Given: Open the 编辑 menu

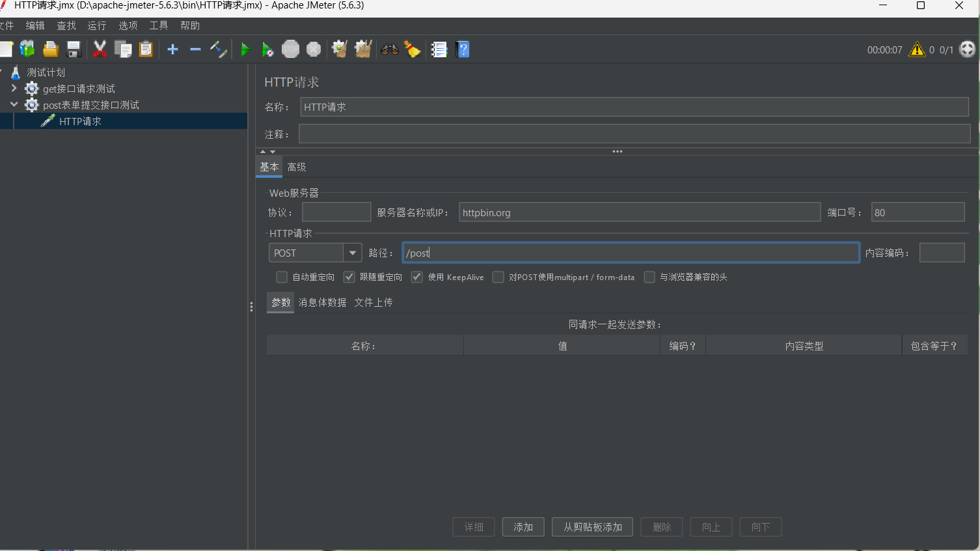Looking at the screenshot, I should [x=35, y=25].
